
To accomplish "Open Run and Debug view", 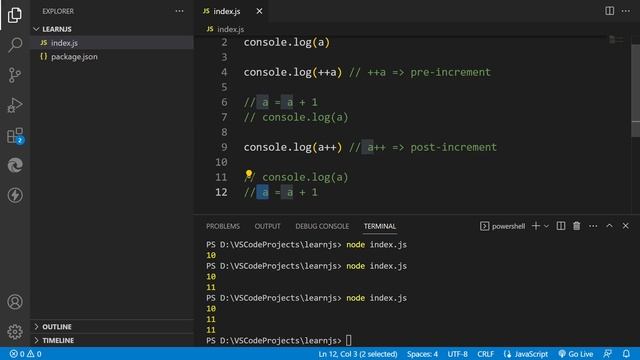I will coord(15,105).
